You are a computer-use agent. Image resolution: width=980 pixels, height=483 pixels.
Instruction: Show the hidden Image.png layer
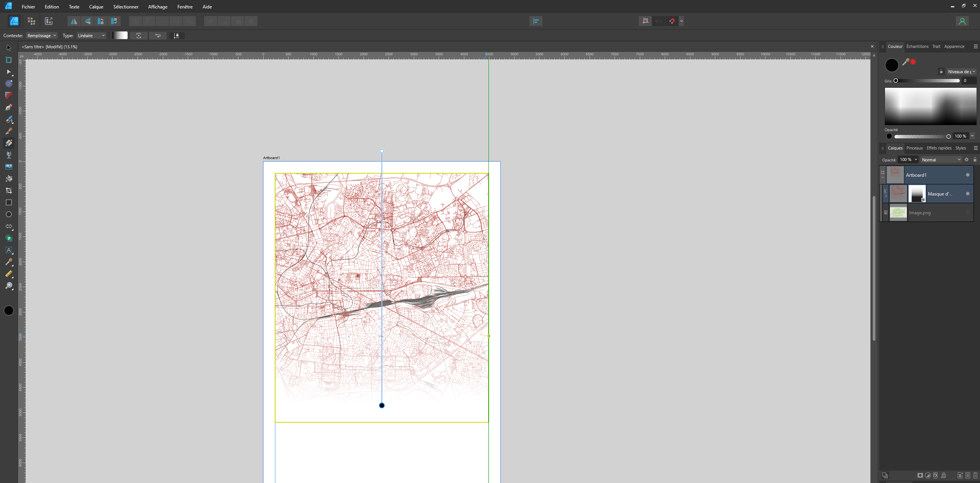967,212
